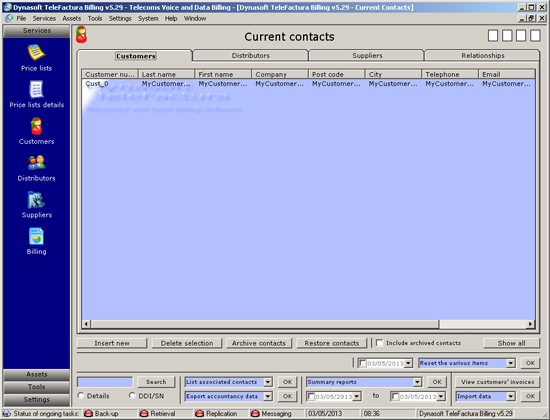Viewport: 550px width, 420px height.
Task: Click the horizontal scrollbar thumb in contacts table
Action: [265, 324]
